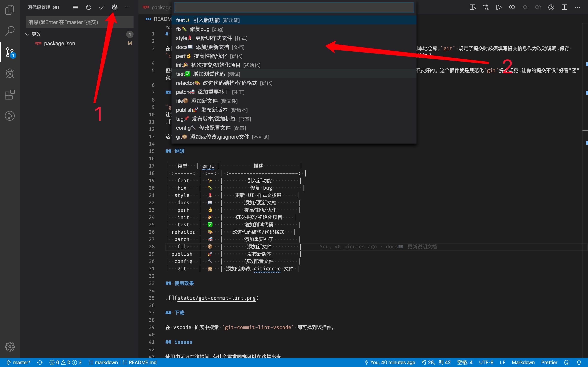588x367 pixels.
Task: Toggle split editor layout icon
Action: pyautogui.click(x=564, y=7)
